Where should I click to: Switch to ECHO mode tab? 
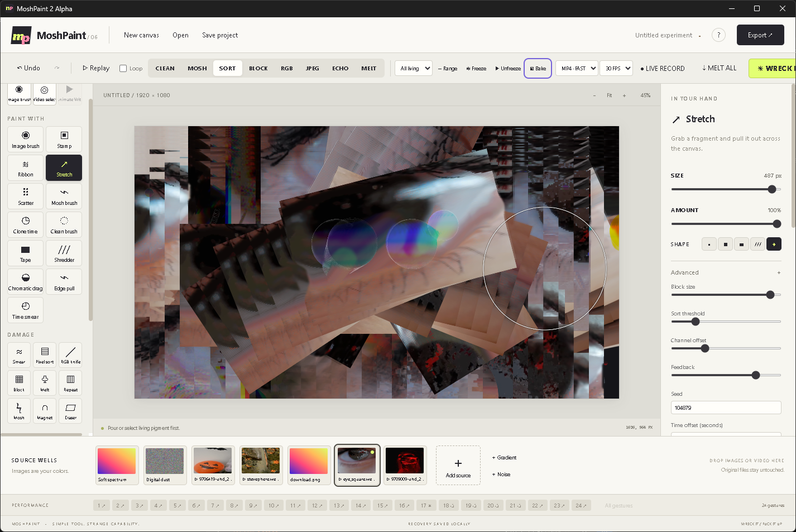340,69
